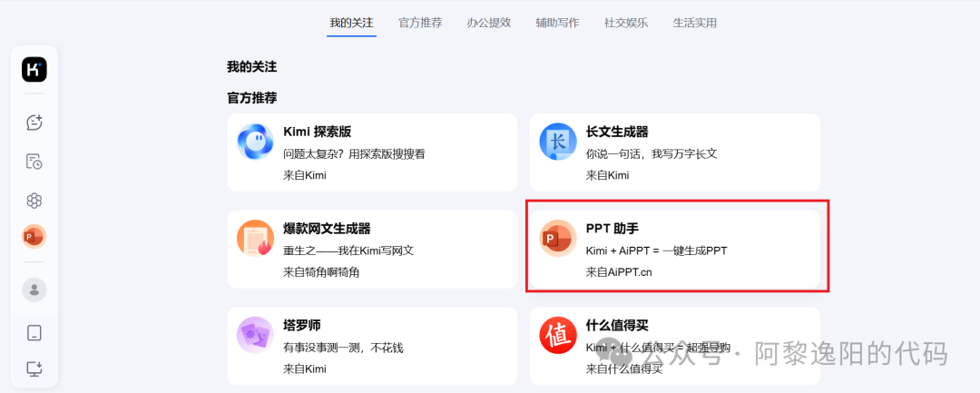Viewport: 980px width, 393px height.
Task: Click text Kimi + AiPPT = 一键生成PPT
Action: click(656, 251)
